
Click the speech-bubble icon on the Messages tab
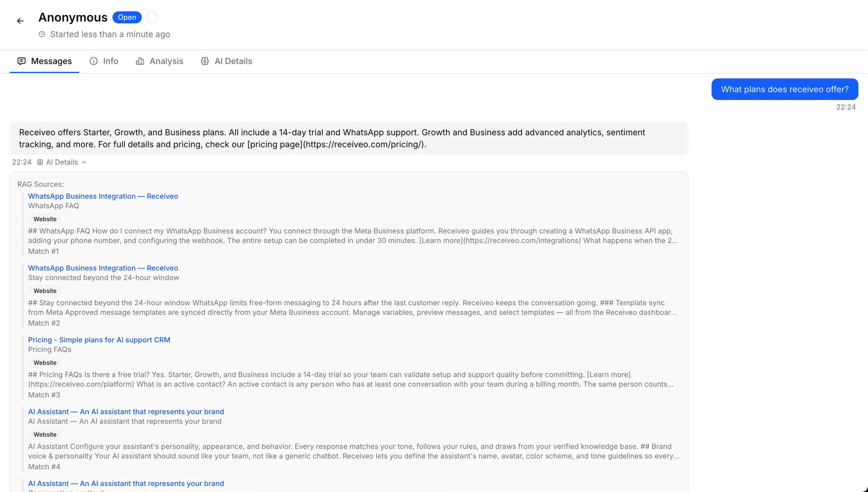click(x=22, y=61)
